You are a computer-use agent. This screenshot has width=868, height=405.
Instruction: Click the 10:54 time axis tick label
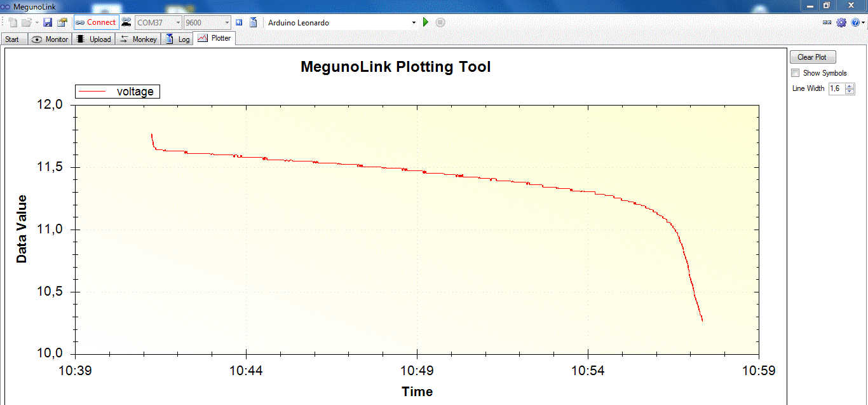tap(588, 370)
